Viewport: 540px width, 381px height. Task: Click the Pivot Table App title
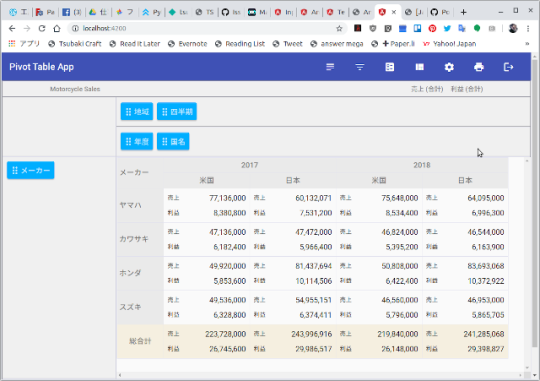tap(42, 67)
